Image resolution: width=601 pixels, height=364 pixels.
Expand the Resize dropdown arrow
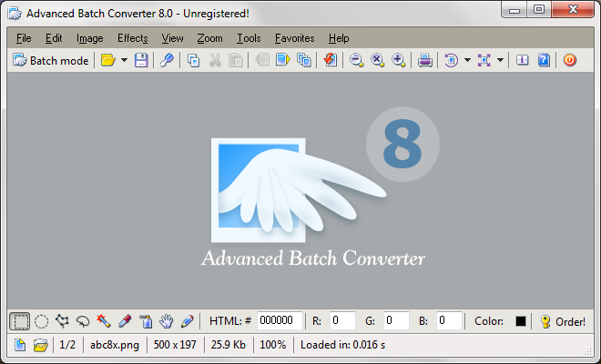[500, 61]
